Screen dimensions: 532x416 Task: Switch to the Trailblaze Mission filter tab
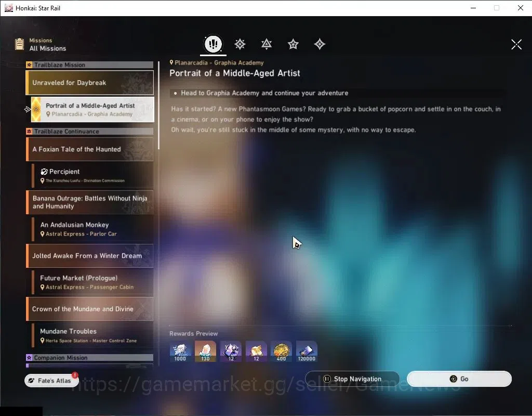(x=240, y=44)
